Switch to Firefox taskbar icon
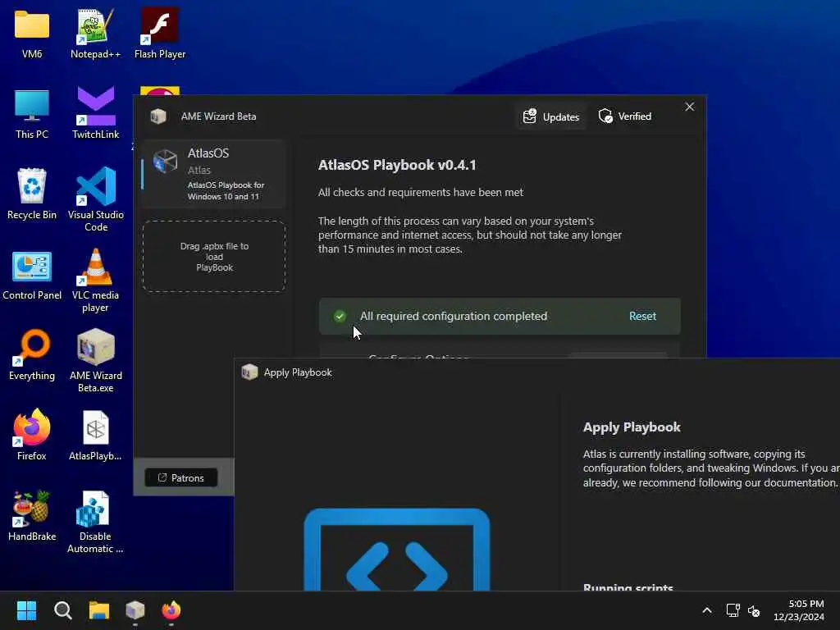The image size is (840, 630). [171, 610]
